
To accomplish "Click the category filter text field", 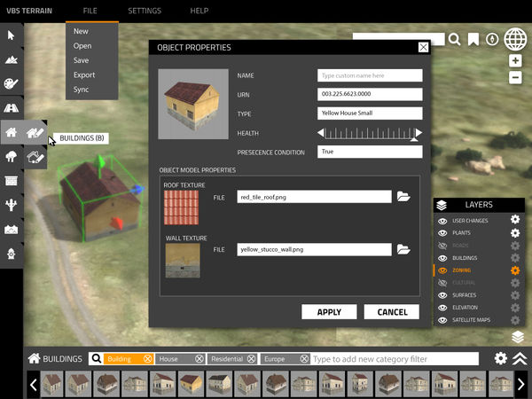I will coord(395,358).
